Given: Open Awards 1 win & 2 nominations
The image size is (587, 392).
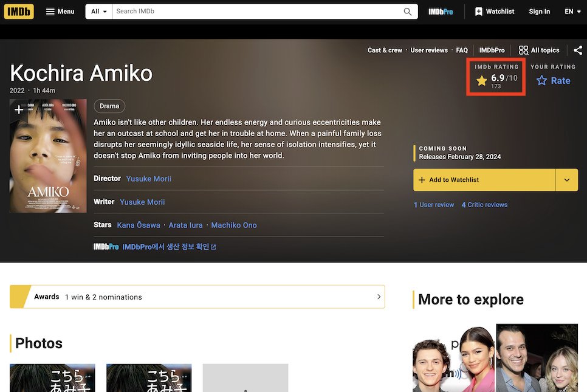Looking at the screenshot, I should click(x=197, y=297).
